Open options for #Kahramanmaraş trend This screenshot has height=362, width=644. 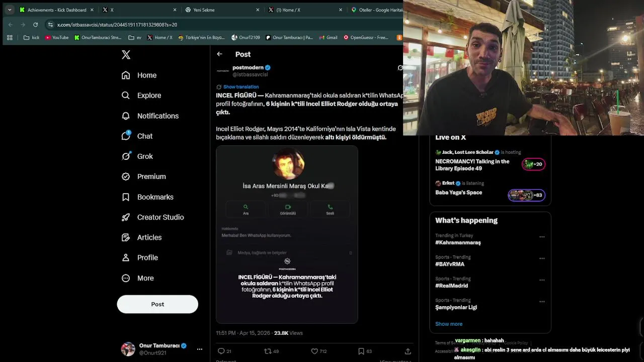point(542,237)
